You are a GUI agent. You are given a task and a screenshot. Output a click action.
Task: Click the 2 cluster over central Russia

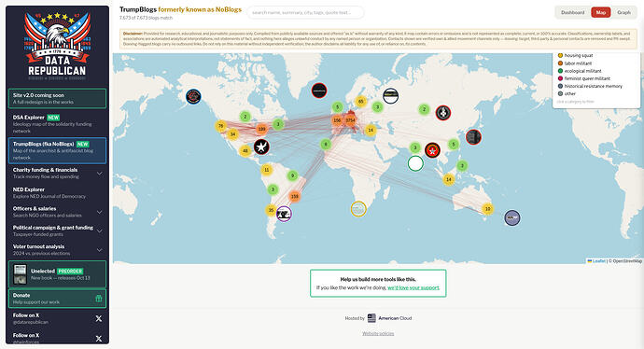[x=424, y=109]
